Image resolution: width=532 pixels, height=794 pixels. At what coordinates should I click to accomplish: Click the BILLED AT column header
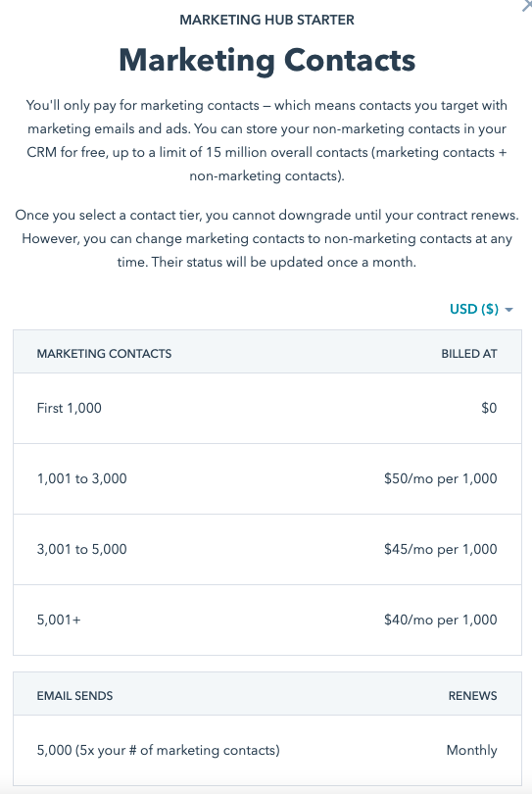[469, 354]
